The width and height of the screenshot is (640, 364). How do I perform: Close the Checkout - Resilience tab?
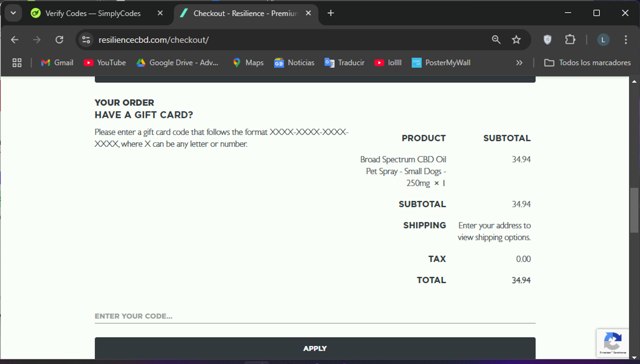pos(308,13)
